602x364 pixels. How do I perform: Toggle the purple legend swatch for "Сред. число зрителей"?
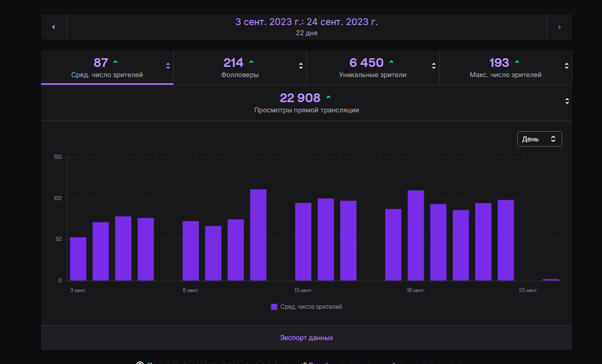coord(274,307)
